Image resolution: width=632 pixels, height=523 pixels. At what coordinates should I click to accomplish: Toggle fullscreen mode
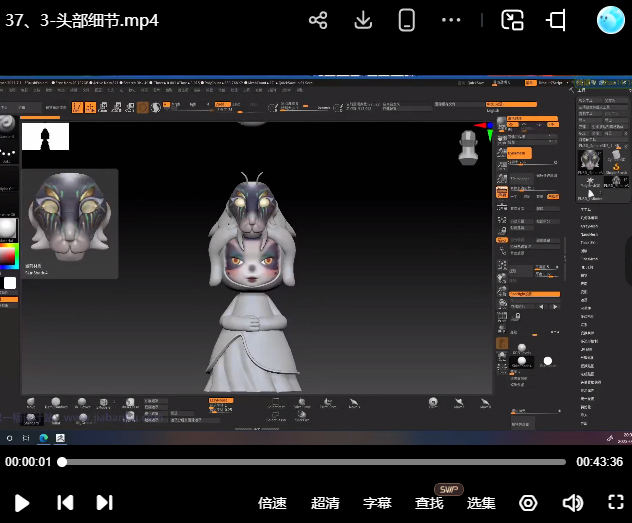click(x=616, y=502)
